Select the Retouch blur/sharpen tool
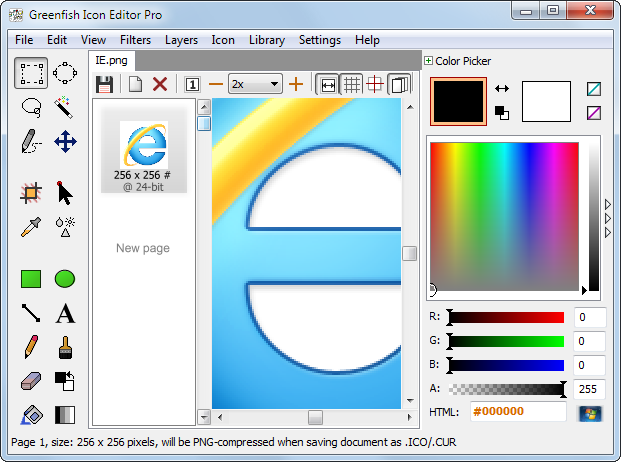The height and width of the screenshot is (462, 621). [x=65, y=227]
